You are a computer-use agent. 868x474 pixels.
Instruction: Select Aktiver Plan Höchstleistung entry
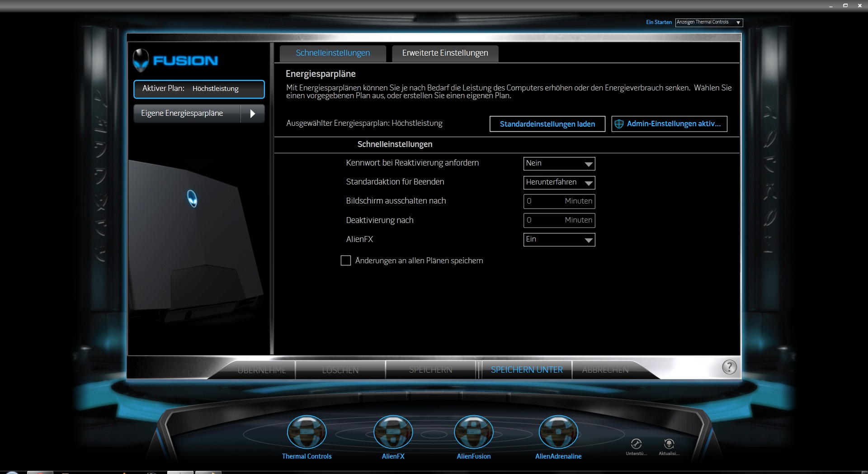(x=199, y=89)
